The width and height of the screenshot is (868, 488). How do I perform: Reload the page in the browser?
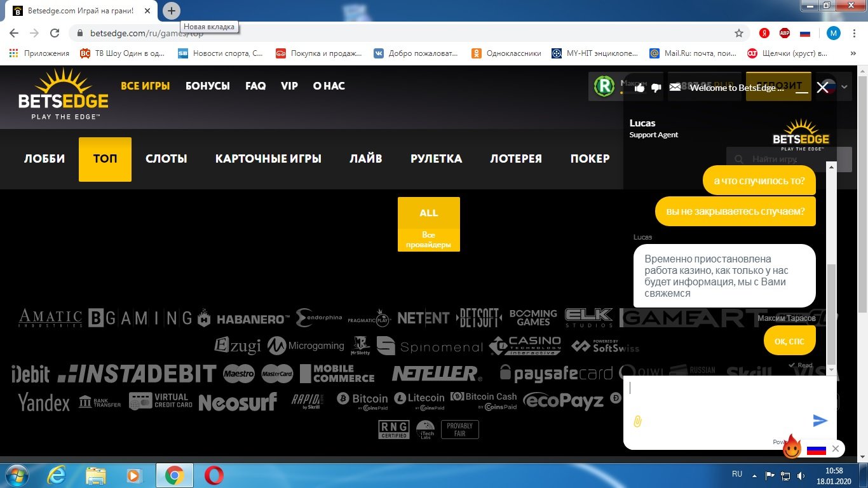click(x=55, y=33)
